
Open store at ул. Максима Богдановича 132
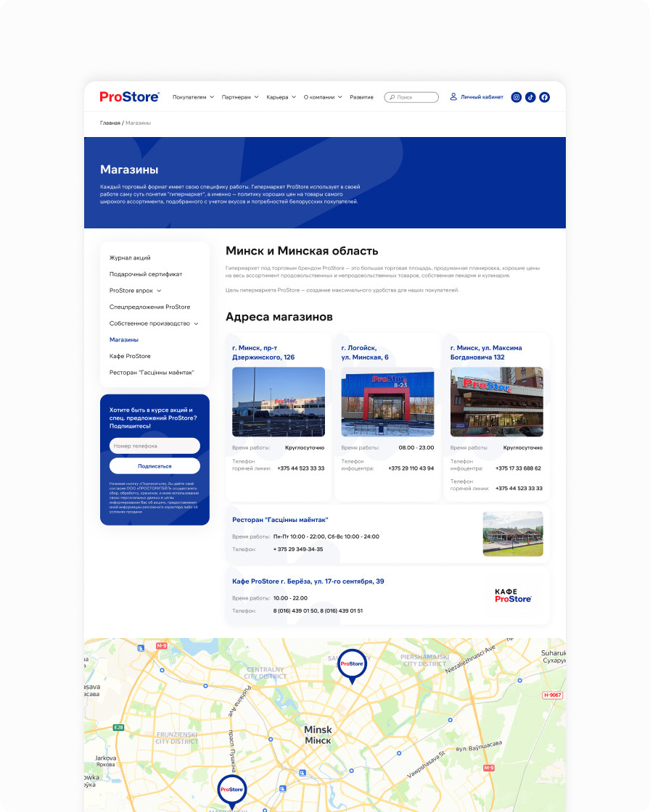486,352
